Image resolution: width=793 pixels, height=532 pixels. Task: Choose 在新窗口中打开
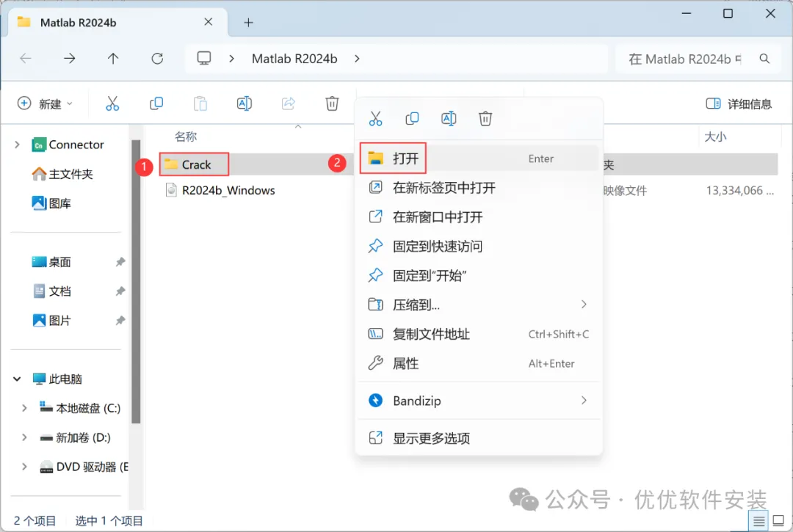(479, 216)
